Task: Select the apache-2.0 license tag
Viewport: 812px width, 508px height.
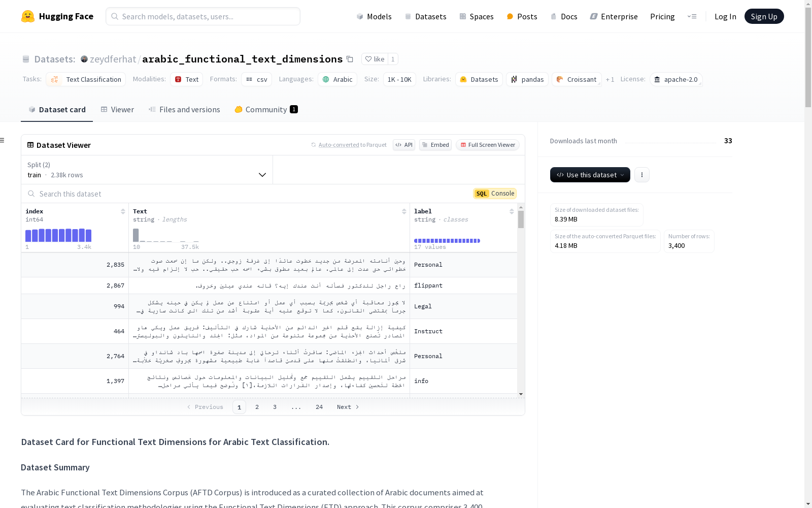Action: coord(676,79)
